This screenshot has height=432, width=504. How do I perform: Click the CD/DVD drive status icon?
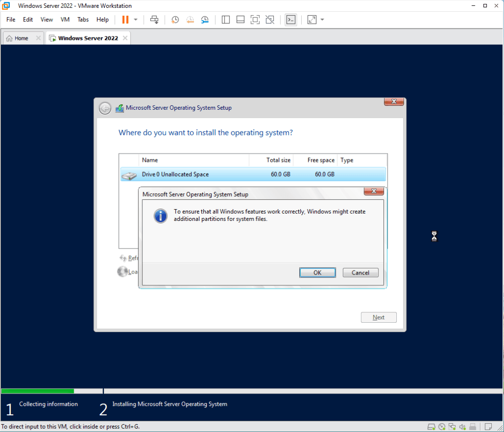[441, 427]
